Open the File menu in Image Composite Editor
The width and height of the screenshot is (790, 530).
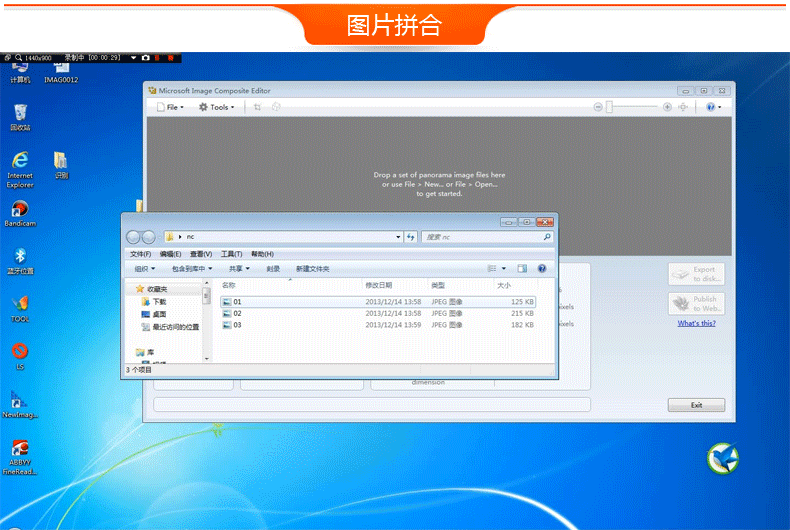[x=170, y=107]
